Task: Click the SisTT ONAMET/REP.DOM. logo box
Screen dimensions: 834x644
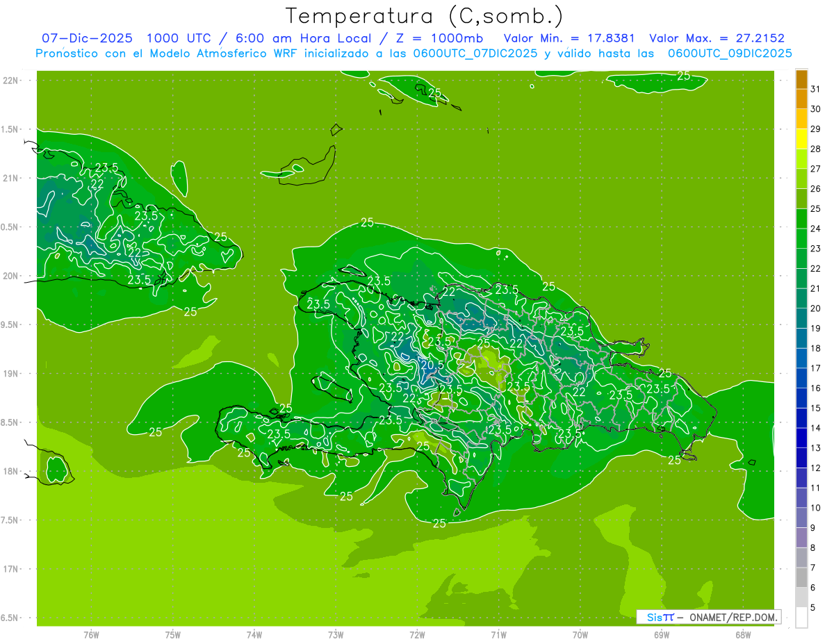Action: (708, 617)
